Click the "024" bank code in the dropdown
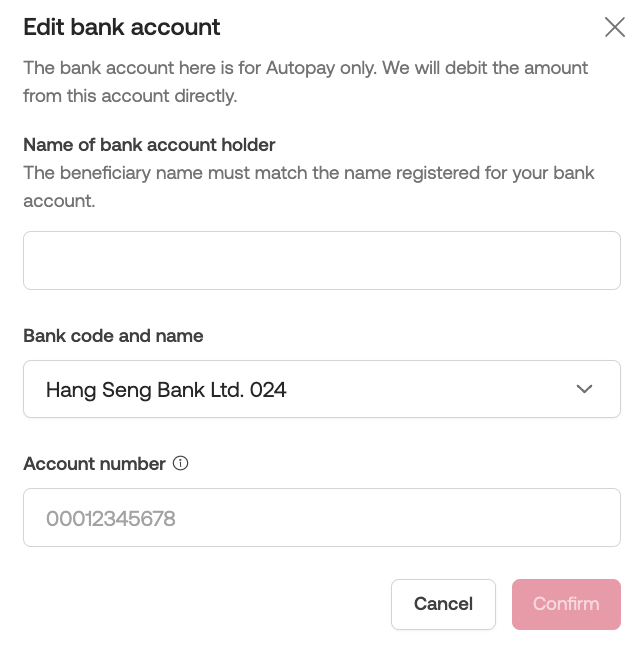Image resolution: width=640 pixels, height=648 pixels. [268, 390]
